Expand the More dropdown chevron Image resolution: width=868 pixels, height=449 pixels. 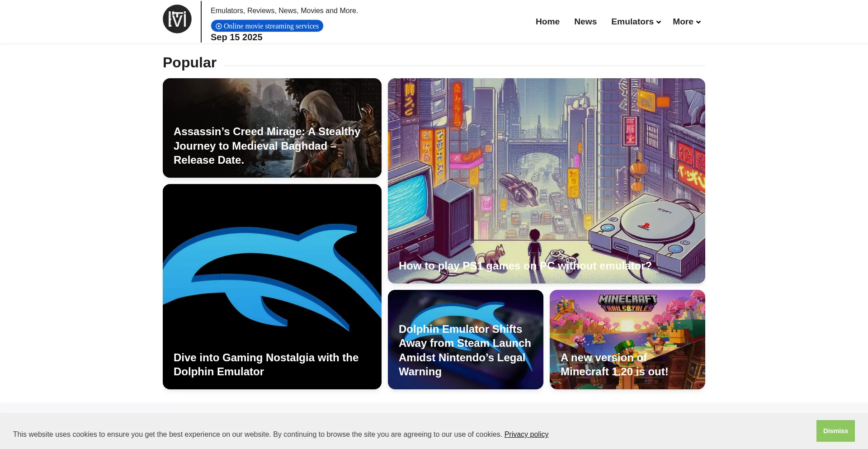click(x=698, y=22)
